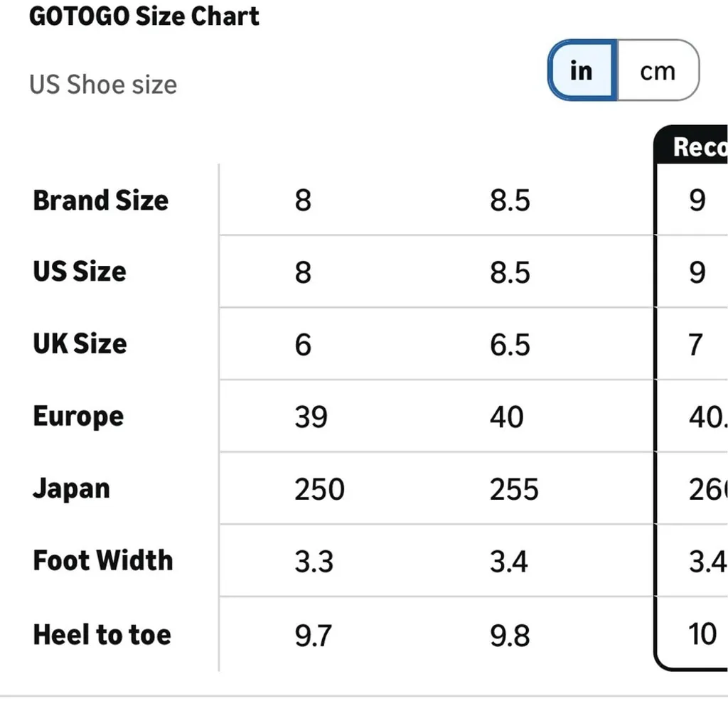Click the UK Size row label
Image resolution: width=728 pixels, height=728 pixels.
click(x=80, y=344)
